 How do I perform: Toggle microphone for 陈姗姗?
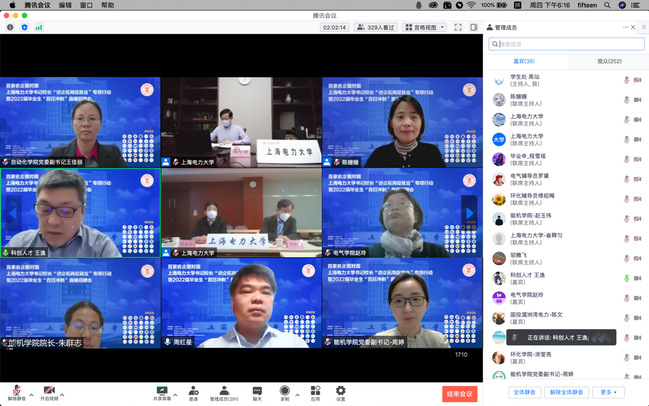click(x=626, y=100)
